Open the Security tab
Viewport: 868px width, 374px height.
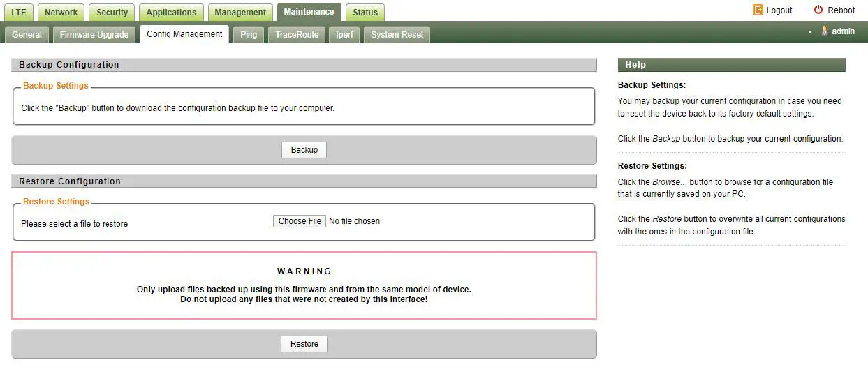click(x=112, y=12)
